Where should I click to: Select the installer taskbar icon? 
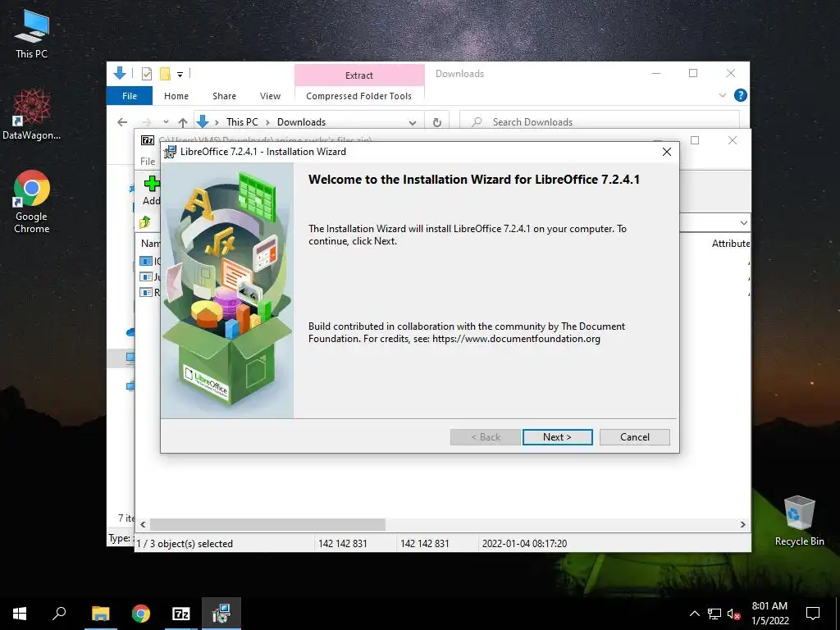[221, 614]
